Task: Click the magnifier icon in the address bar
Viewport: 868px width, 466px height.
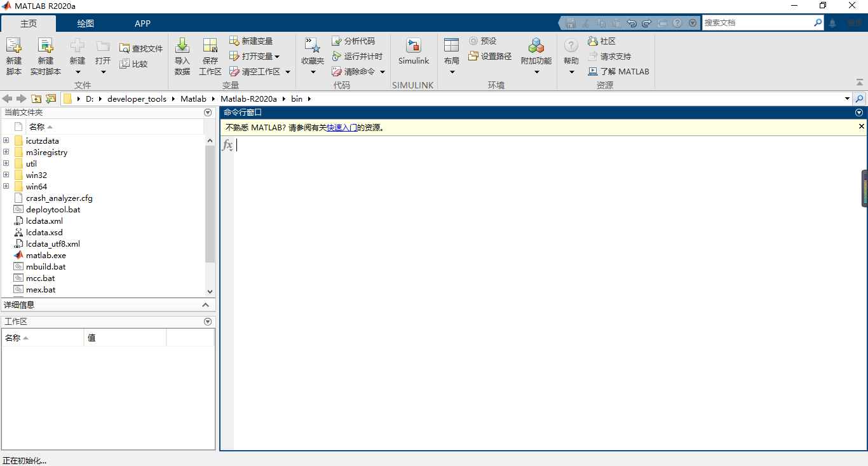Action: [860, 99]
